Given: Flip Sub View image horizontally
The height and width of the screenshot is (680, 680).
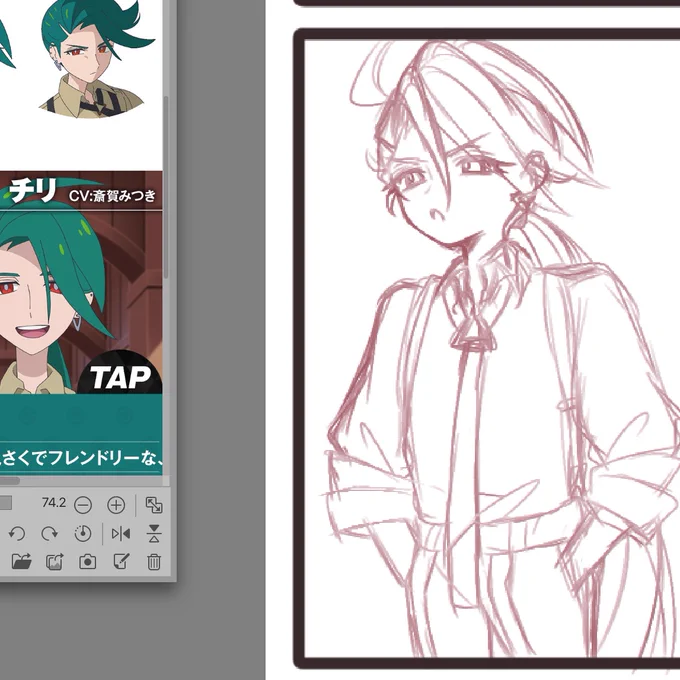Looking at the screenshot, I should [x=121, y=534].
